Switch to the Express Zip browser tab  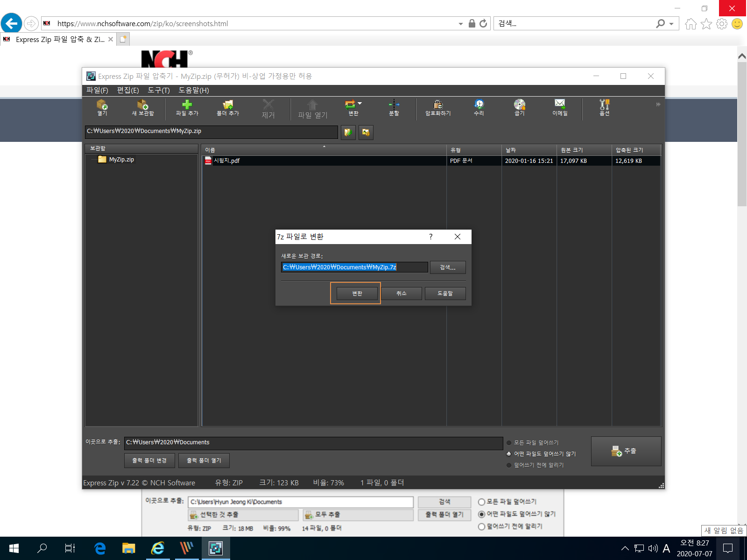coord(58,40)
